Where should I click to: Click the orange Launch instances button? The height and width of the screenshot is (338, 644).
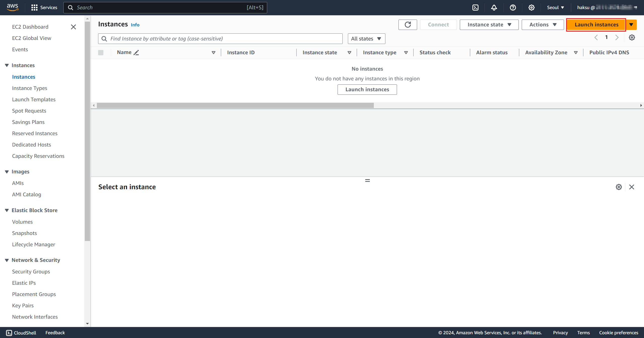pyautogui.click(x=596, y=25)
